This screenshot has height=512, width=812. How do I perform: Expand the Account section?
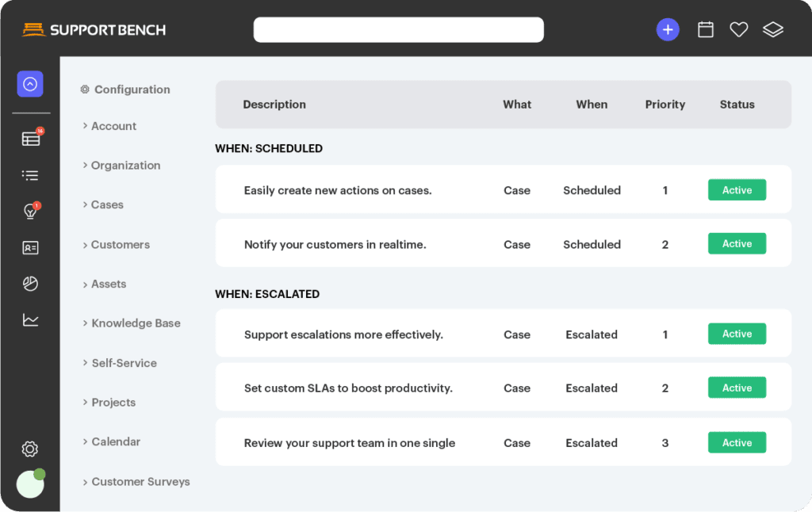point(113,126)
